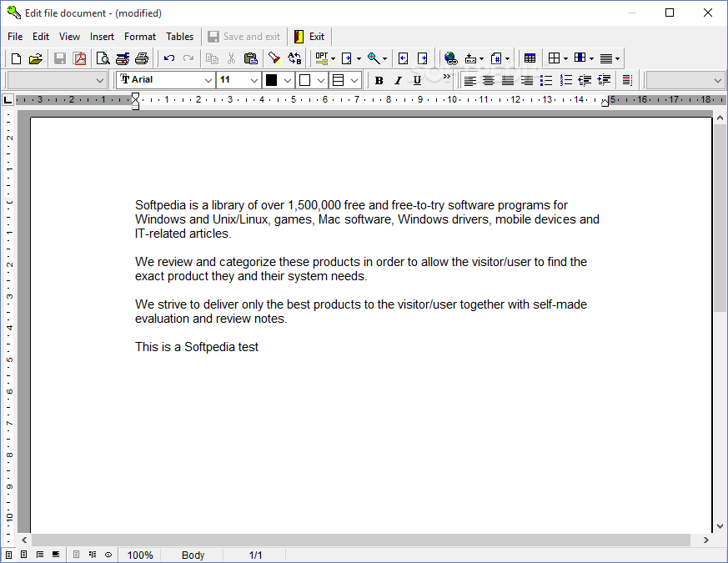728x563 pixels.
Task: Open the border style dropdown arrow
Action: pyautogui.click(x=354, y=80)
